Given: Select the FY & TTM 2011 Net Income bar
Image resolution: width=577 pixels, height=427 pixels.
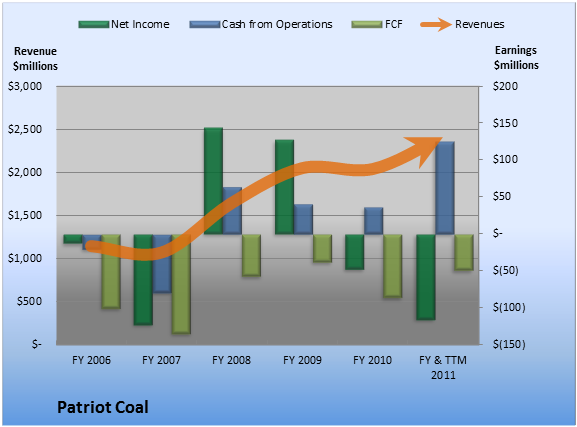Looking at the screenshot, I should click(x=426, y=277).
